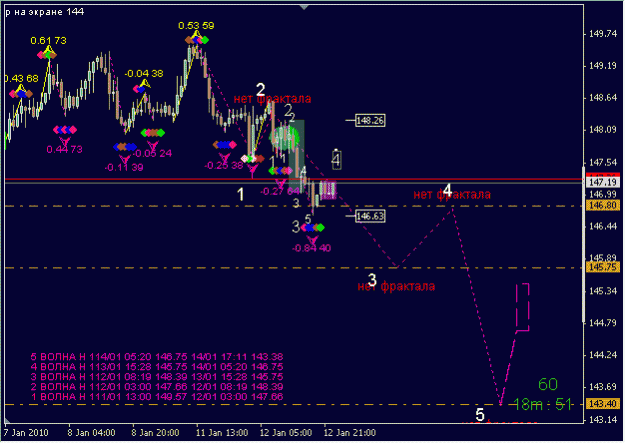Click the magenta label 0.44 73
The image size is (625, 443).
[x=64, y=150]
